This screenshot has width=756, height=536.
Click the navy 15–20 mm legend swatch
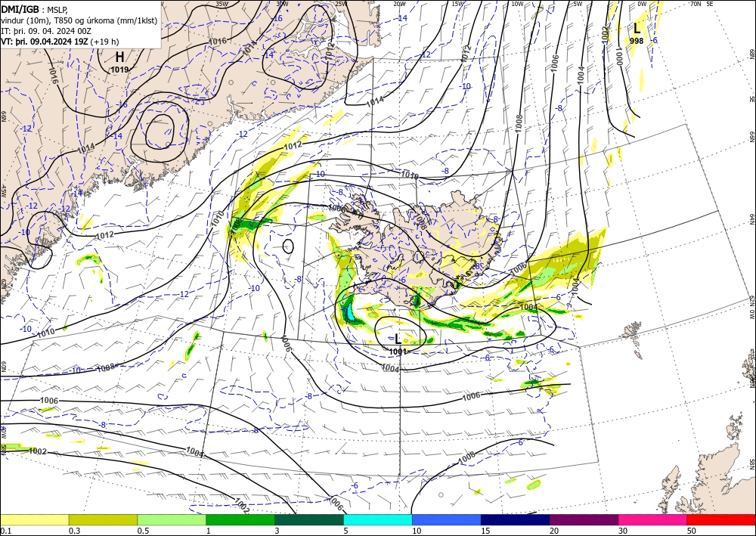(516, 519)
